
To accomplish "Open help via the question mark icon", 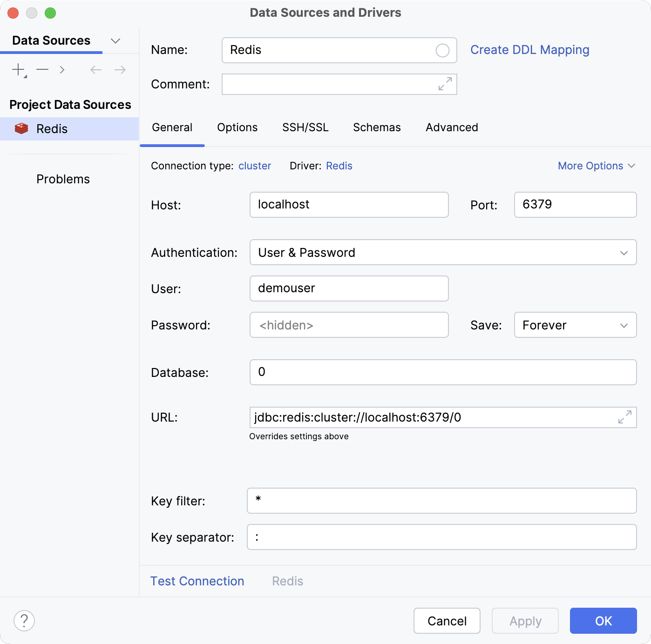I will click(x=24, y=620).
